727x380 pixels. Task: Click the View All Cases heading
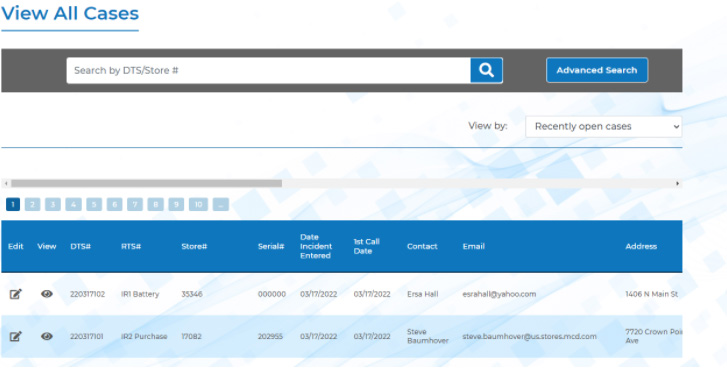[x=70, y=13]
